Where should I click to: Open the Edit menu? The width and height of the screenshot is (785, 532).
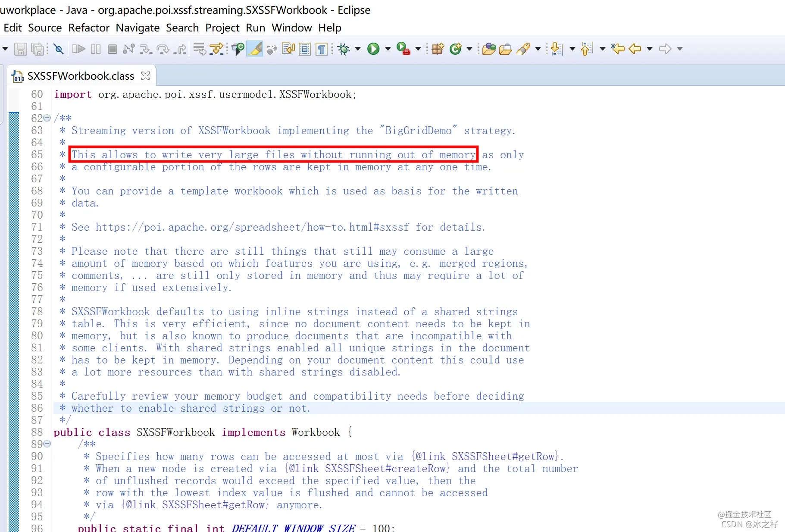click(13, 28)
